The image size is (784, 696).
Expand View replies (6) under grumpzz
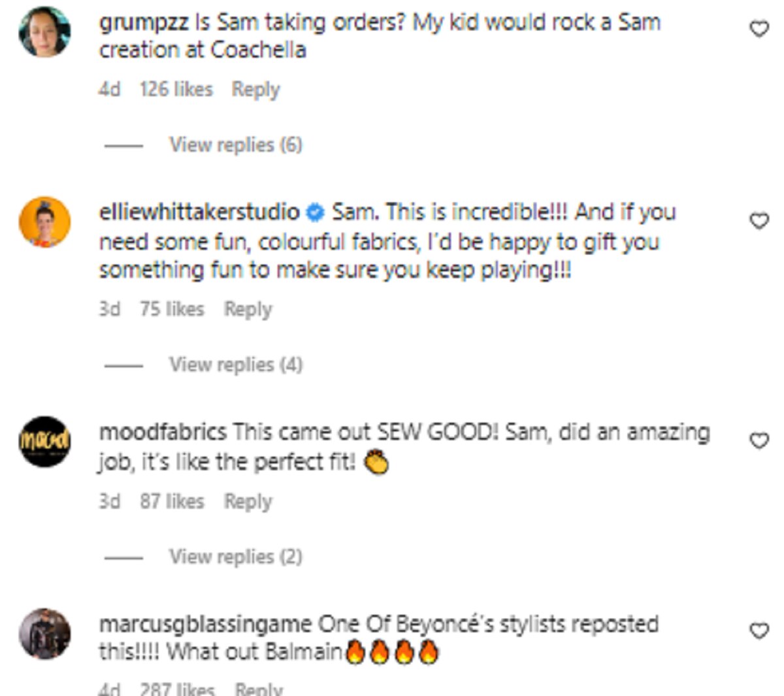(235, 144)
